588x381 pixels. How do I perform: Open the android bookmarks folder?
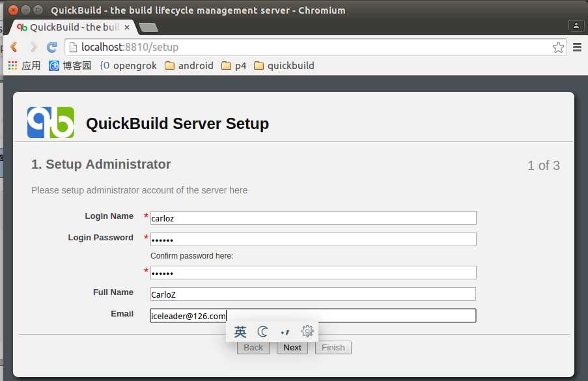(x=189, y=66)
